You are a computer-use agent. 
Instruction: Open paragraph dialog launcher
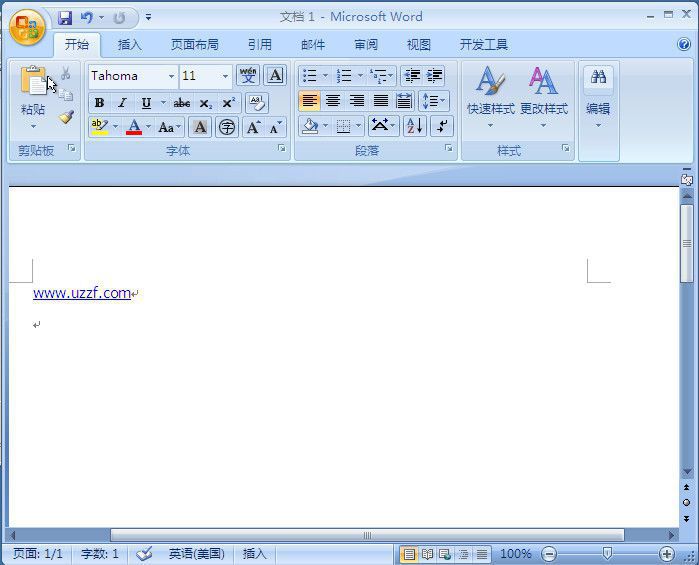tap(448, 148)
